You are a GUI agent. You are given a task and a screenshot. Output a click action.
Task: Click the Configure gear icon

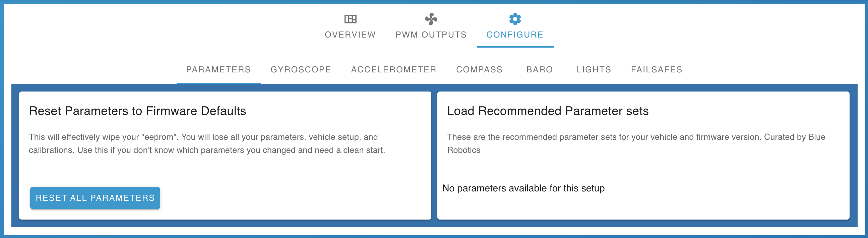coord(515,19)
